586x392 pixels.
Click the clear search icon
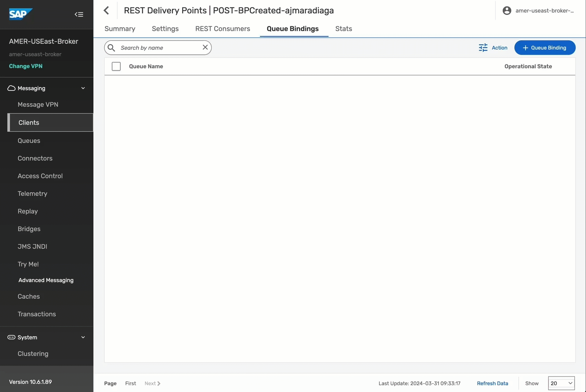pos(205,47)
